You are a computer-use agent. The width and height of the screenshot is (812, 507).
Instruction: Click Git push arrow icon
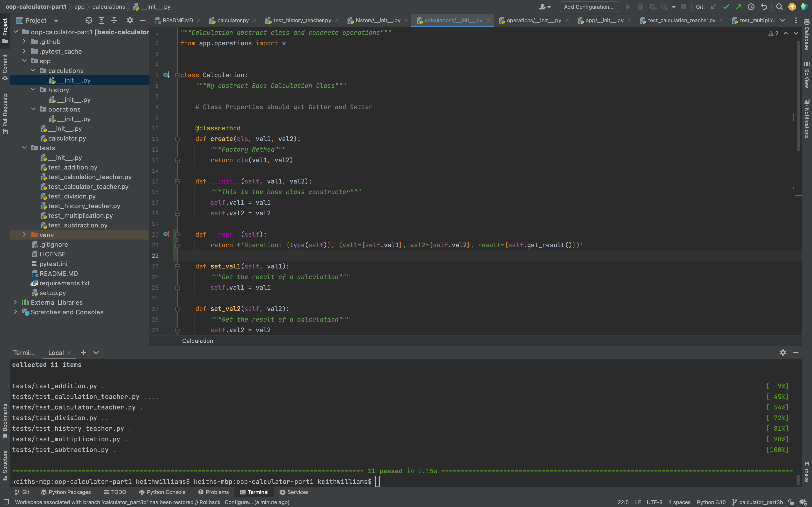[739, 7]
